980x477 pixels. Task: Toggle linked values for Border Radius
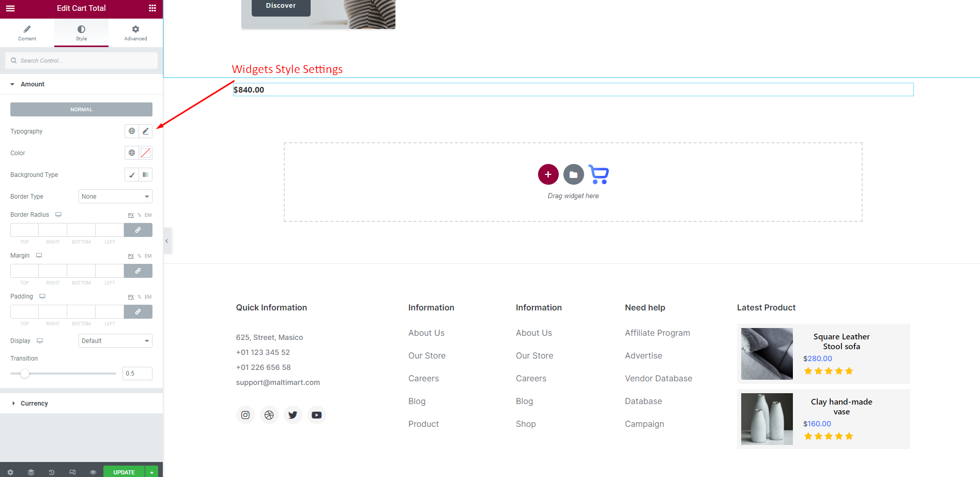tap(138, 230)
